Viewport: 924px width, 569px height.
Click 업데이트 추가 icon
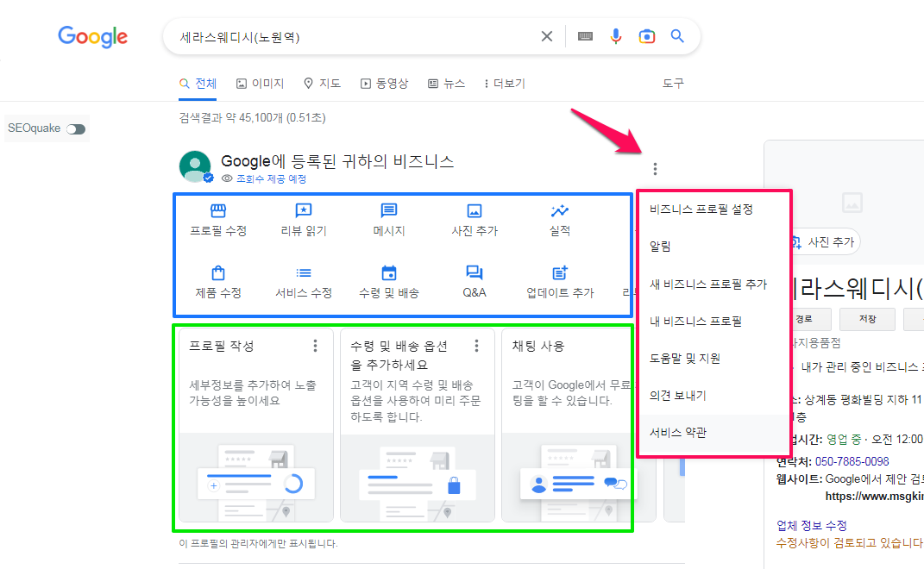pyautogui.click(x=560, y=272)
